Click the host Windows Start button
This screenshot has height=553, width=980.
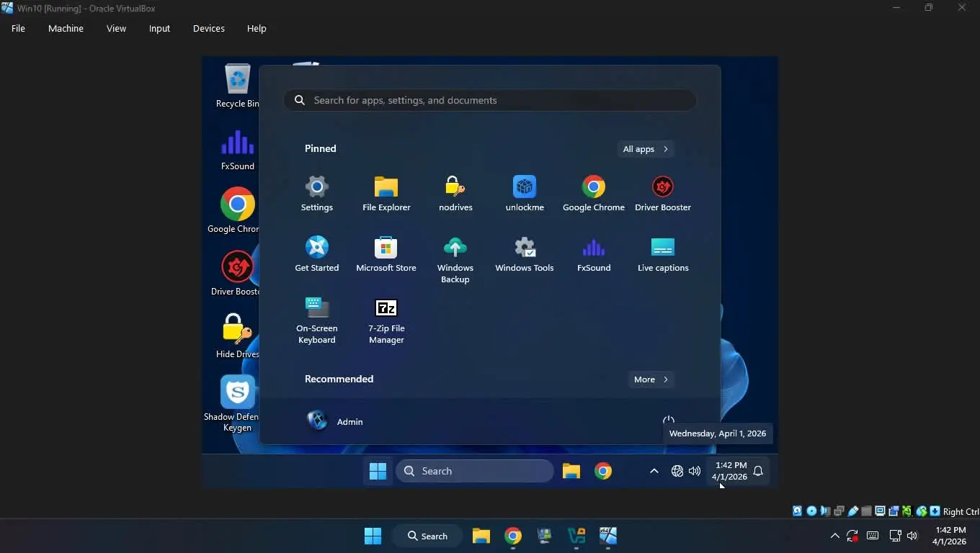pos(373,536)
